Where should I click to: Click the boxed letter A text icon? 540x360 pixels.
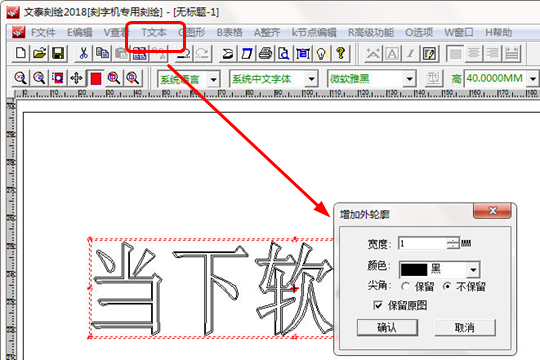point(392,54)
